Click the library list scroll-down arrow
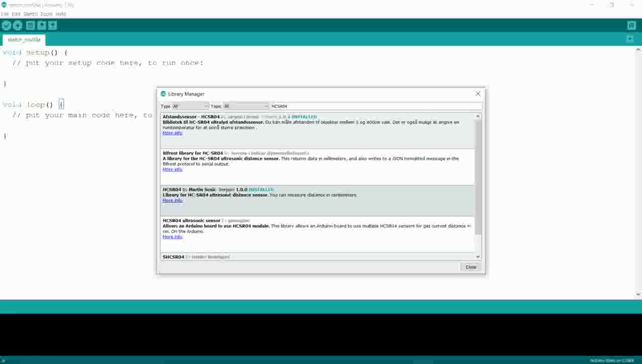The image size is (642, 364). [478, 257]
